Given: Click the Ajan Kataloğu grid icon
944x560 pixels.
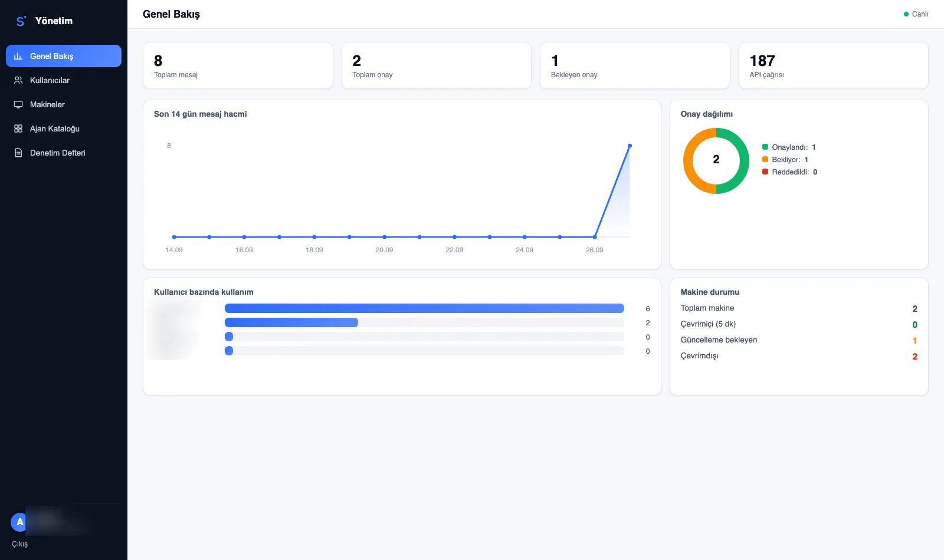Looking at the screenshot, I should coord(18,129).
